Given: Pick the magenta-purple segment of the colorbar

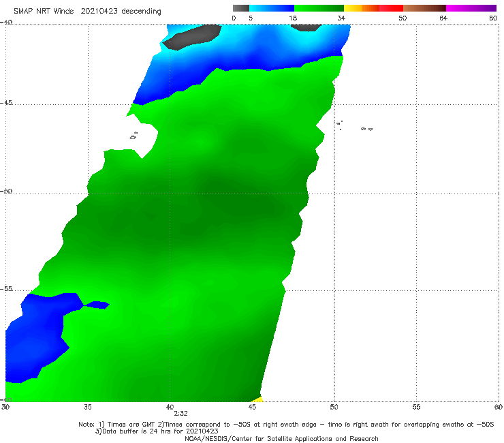Looking at the screenshot, I should 471,8.
